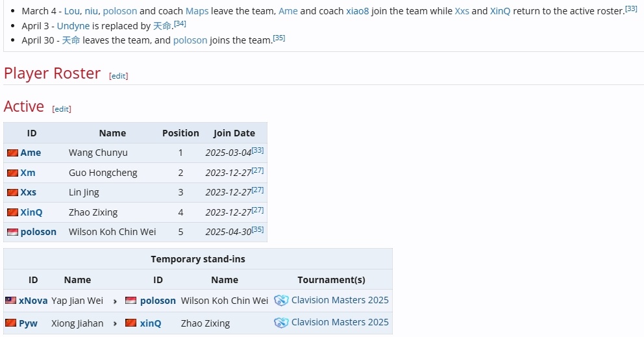The height and width of the screenshot is (337, 644).
Task: Open Ame's player page from roster table
Action: [31, 153]
